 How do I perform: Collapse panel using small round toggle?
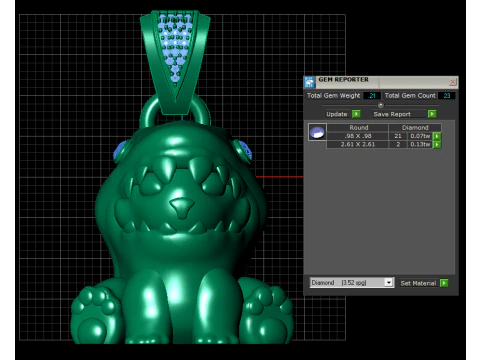tap(381, 105)
